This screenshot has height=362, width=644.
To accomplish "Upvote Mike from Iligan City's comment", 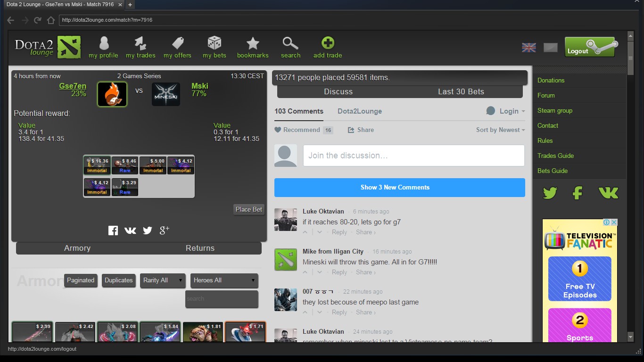I will 305,272.
